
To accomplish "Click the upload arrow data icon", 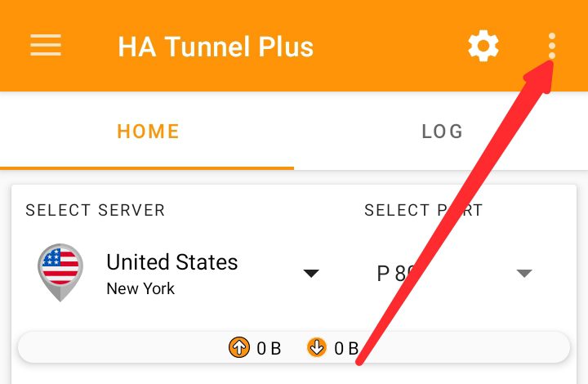I will click(x=238, y=347).
